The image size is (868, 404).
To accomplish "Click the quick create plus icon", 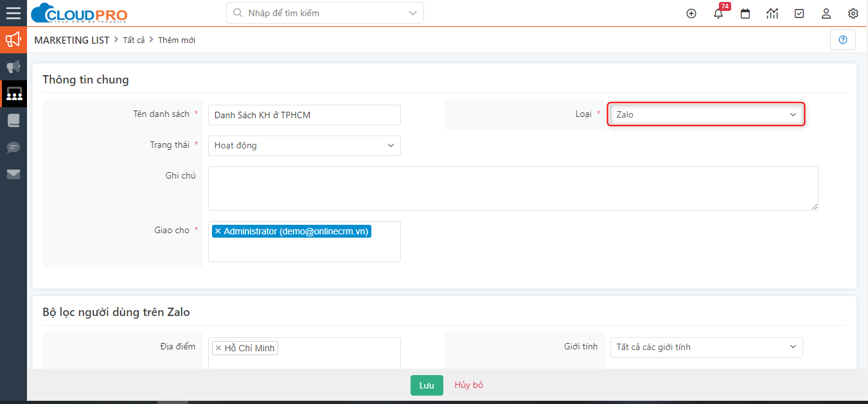I will pos(691,13).
